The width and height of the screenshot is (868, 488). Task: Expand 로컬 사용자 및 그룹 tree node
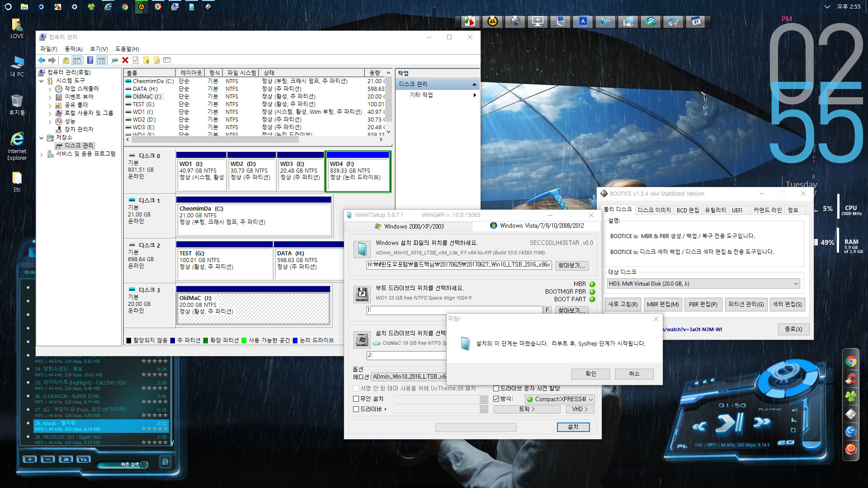(x=50, y=113)
